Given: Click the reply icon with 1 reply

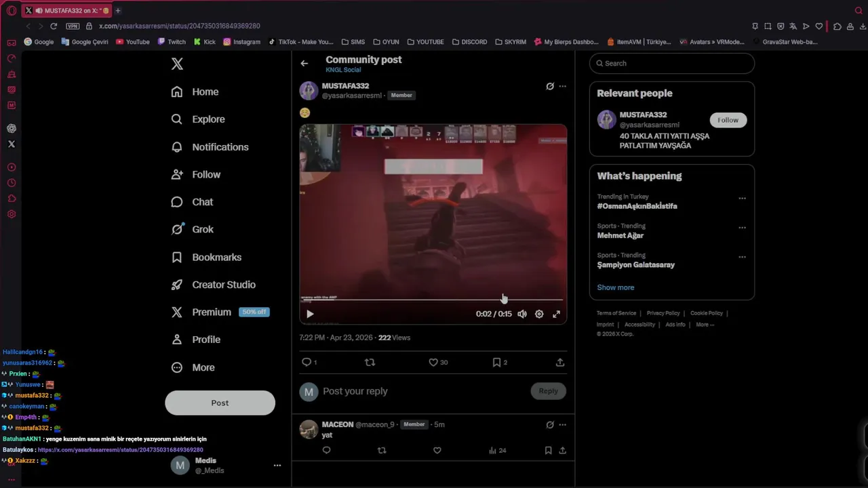Looking at the screenshot, I should click(x=309, y=362).
